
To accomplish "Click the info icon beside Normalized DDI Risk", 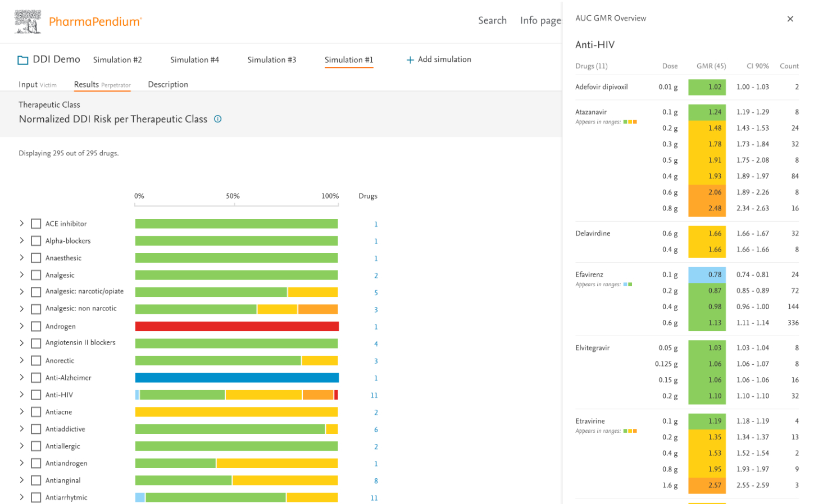I will click(x=218, y=119).
